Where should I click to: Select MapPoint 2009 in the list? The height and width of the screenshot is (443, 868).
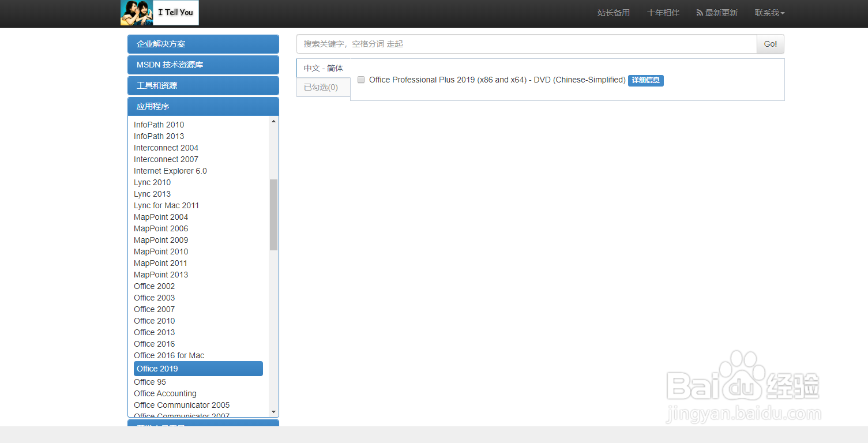161,240
